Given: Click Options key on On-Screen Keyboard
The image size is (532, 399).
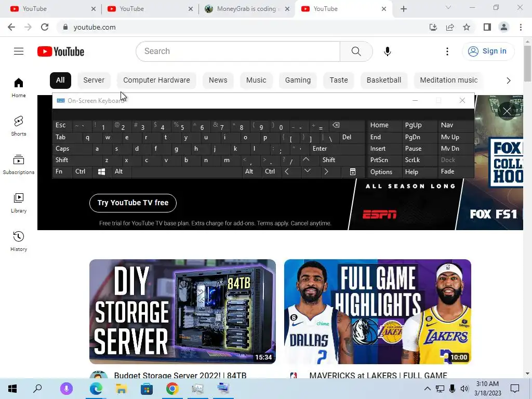Looking at the screenshot, I should 384,171.
